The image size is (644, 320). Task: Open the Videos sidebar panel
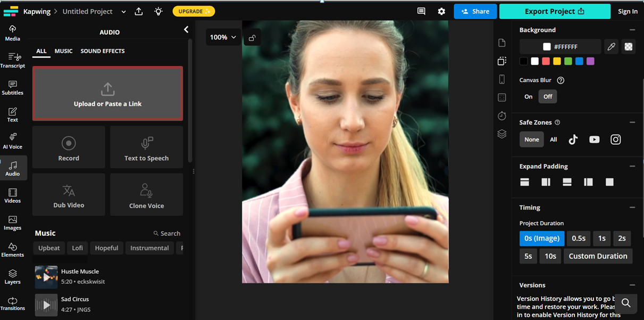[x=13, y=195]
